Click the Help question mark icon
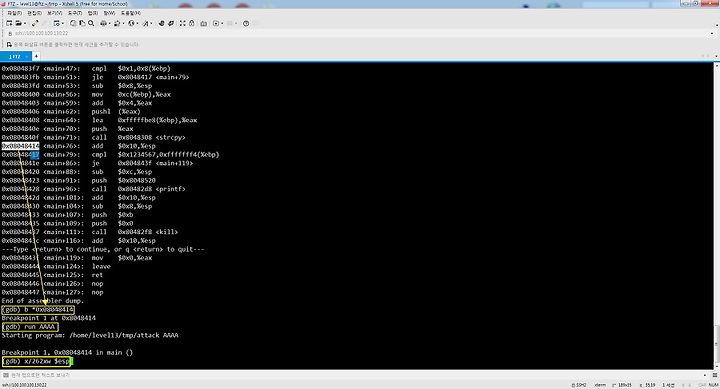Screen dimensions: 720x389 click(x=246, y=23)
